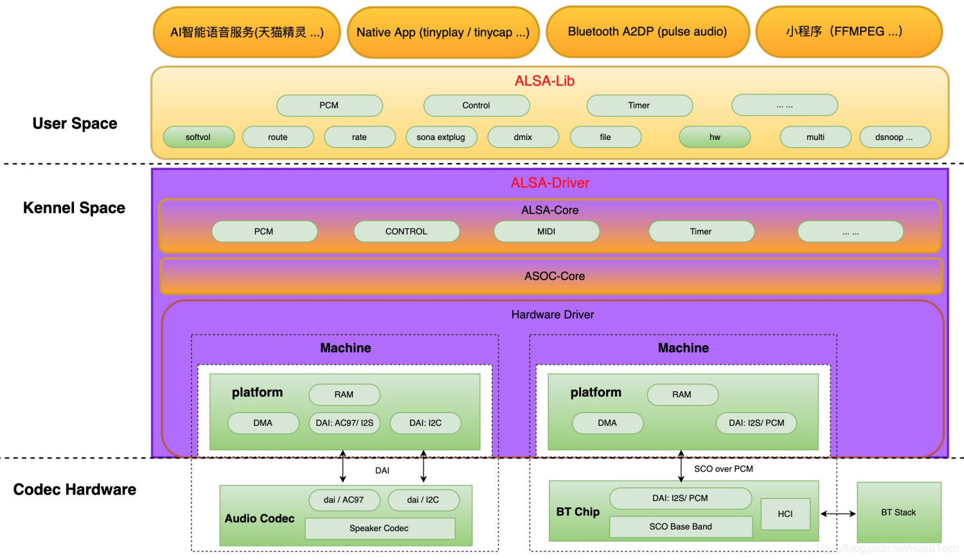Select the Kennel Space section label

[x=74, y=207]
